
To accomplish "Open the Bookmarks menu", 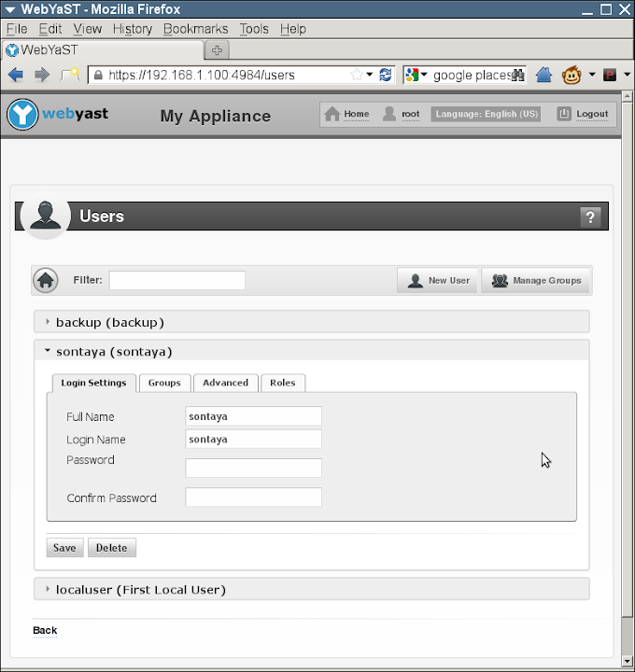I will point(195,29).
